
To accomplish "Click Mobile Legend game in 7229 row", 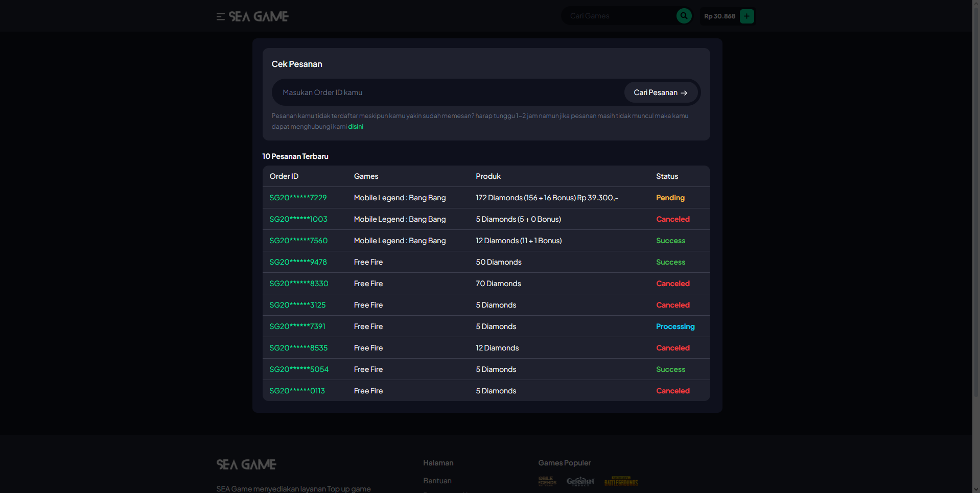I will 400,198.
